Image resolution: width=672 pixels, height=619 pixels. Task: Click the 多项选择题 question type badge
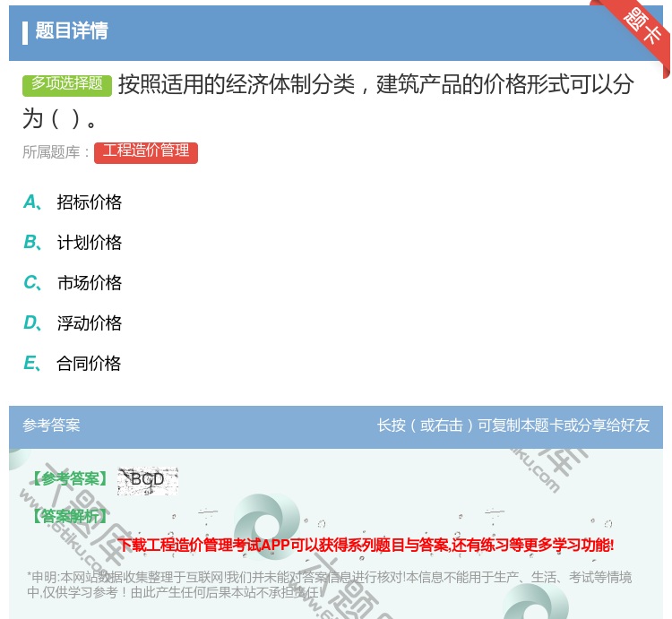point(67,85)
